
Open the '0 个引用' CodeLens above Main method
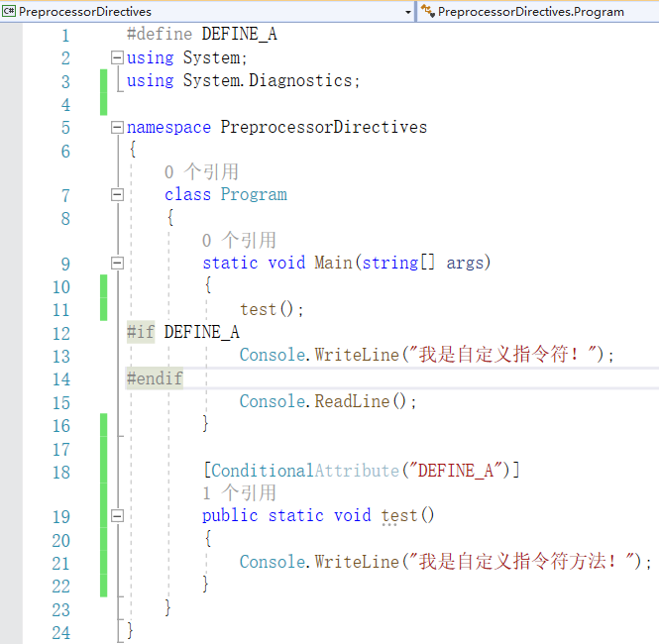coord(239,241)
